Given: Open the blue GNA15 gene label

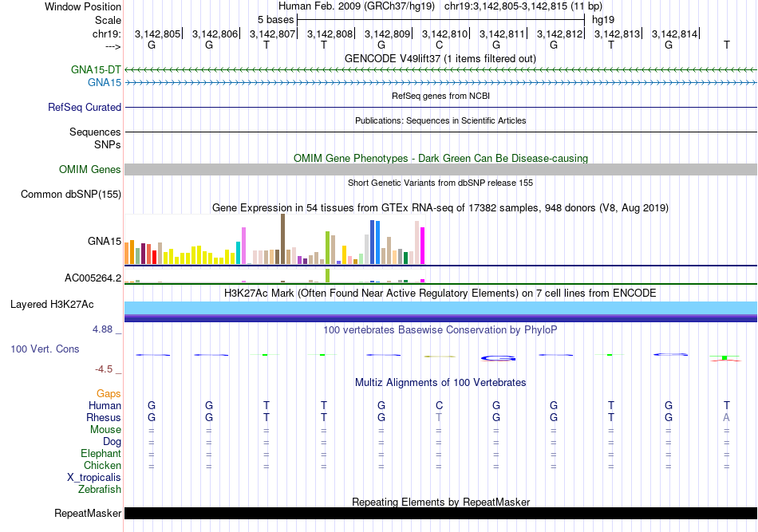Looking at the screenshot, I should [105, 83].
